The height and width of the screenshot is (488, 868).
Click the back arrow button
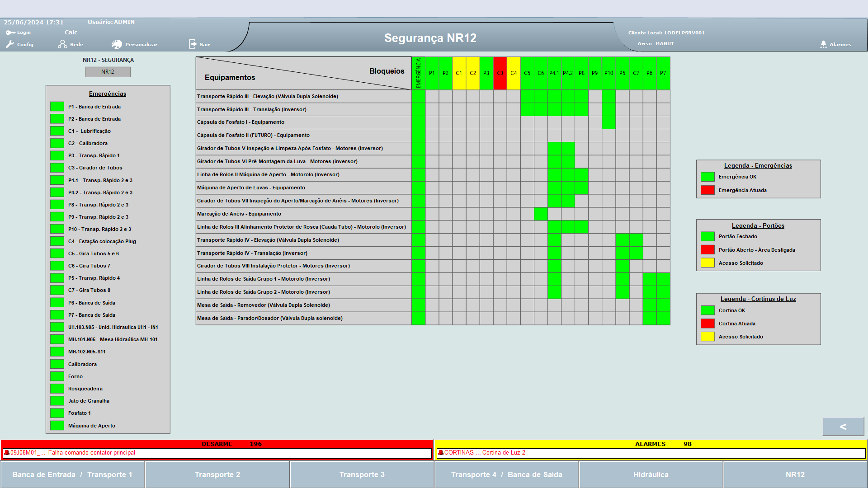[843, 427]
